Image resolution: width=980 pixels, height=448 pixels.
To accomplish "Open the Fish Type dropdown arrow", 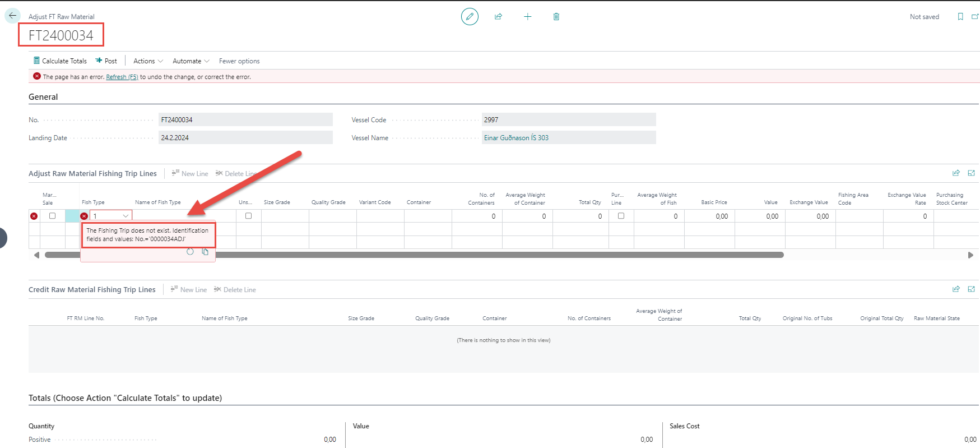I will 126,216.
